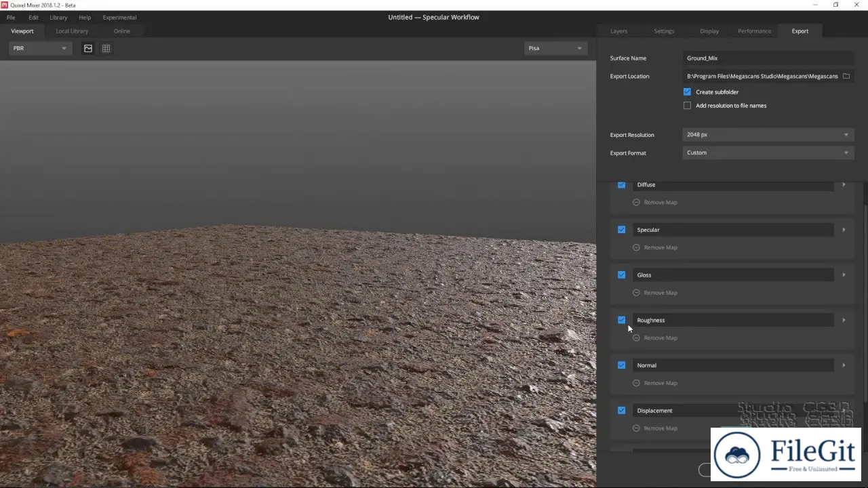Open the Edit menu
The width and height of the screenshot is (868, 488).
click(x=33, y=17)
